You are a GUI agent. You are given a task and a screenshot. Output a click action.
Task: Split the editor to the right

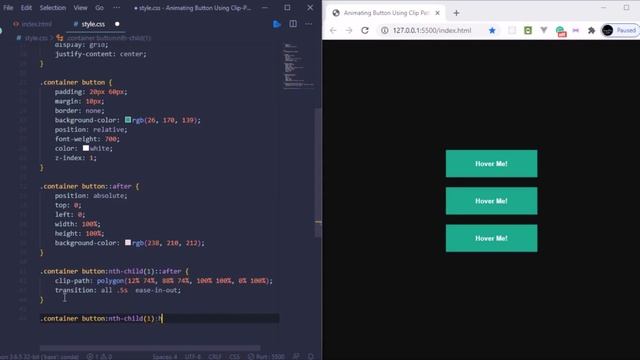tap(293, 24)
